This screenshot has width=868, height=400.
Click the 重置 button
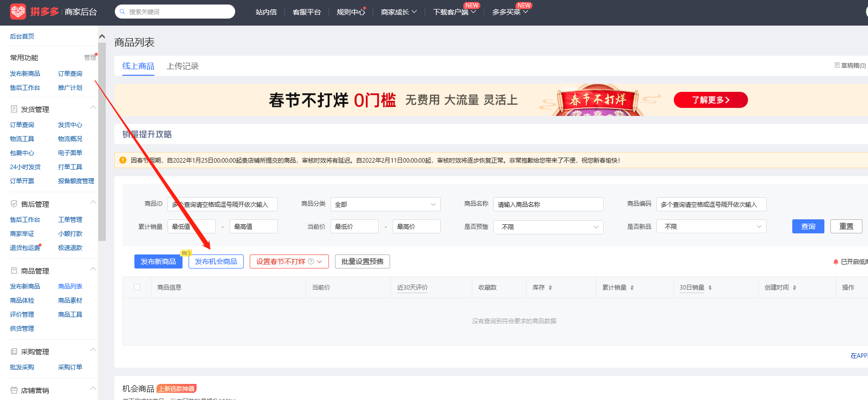click(x=846, y=226)
